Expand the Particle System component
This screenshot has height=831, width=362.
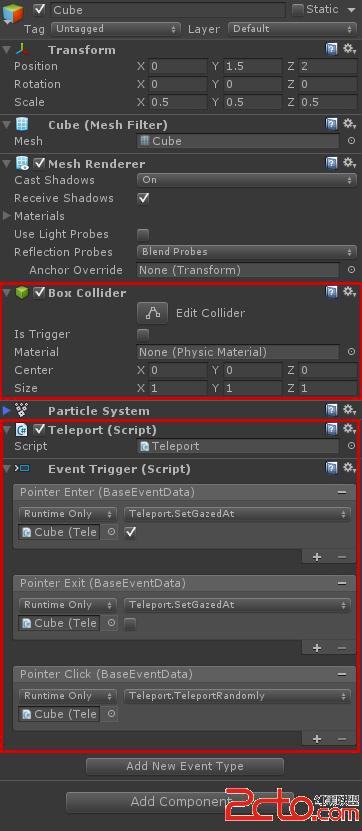tap(6, 411)
